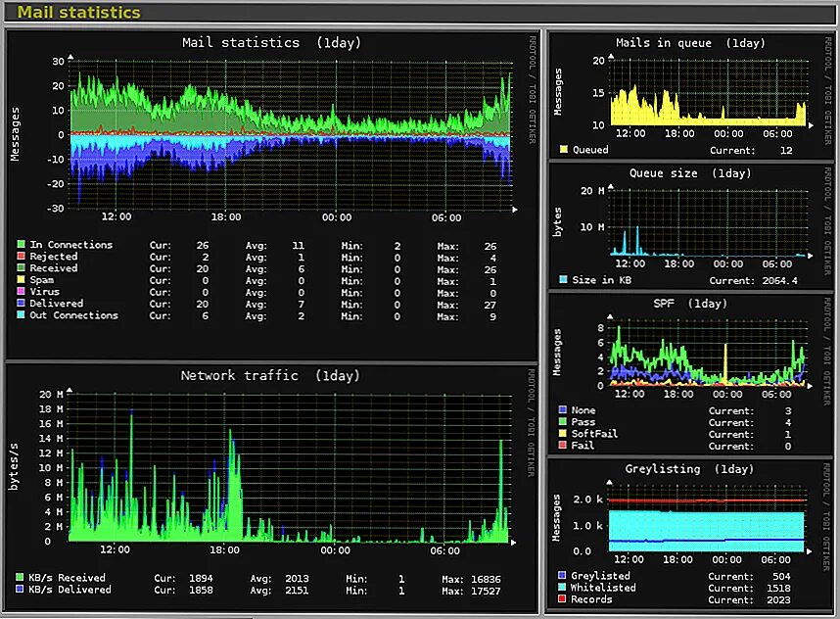This screenshot has height=619, width=840.
Task: Click the Greylisted blue legend swatch
Action: click(562, 576)
